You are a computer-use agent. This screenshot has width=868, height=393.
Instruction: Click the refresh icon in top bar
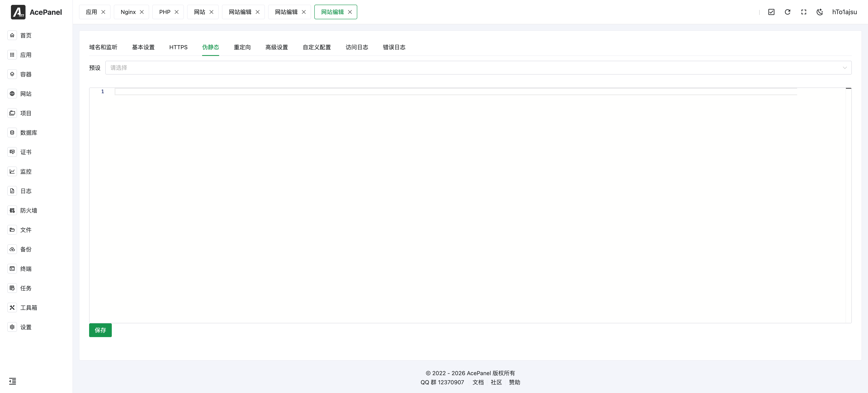pyautogui.click(x=787, y=12)
